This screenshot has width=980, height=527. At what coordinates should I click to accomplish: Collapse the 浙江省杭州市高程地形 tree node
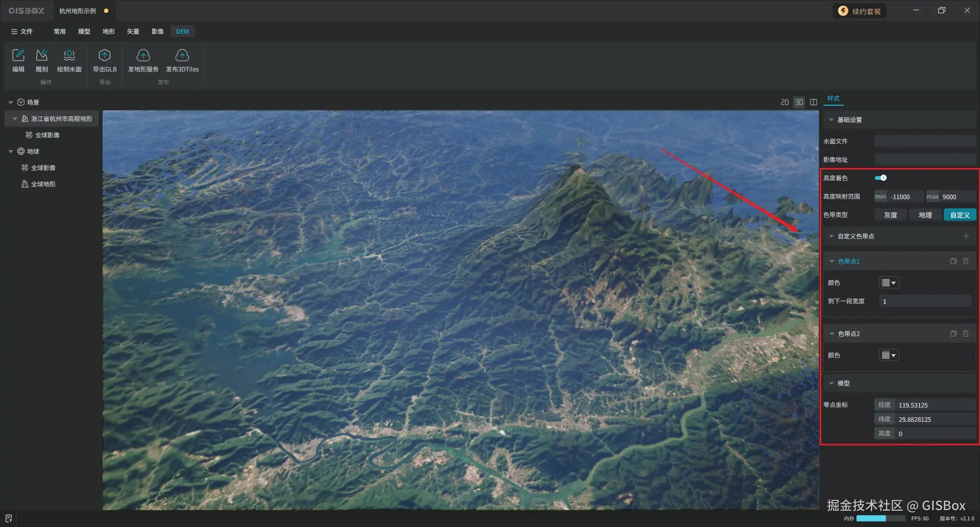(x=14, y=118)
